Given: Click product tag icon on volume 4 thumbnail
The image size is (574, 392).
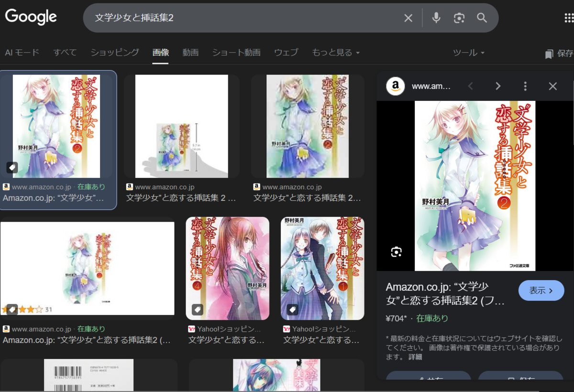Looking at the screenshot, I should click(x=198, y=310).
